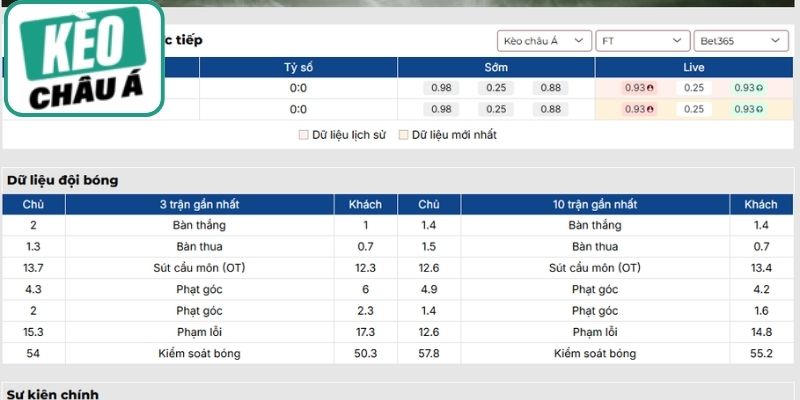Click away value 12.3 shots
The image size is (800, 400).
tap(365, 268)
